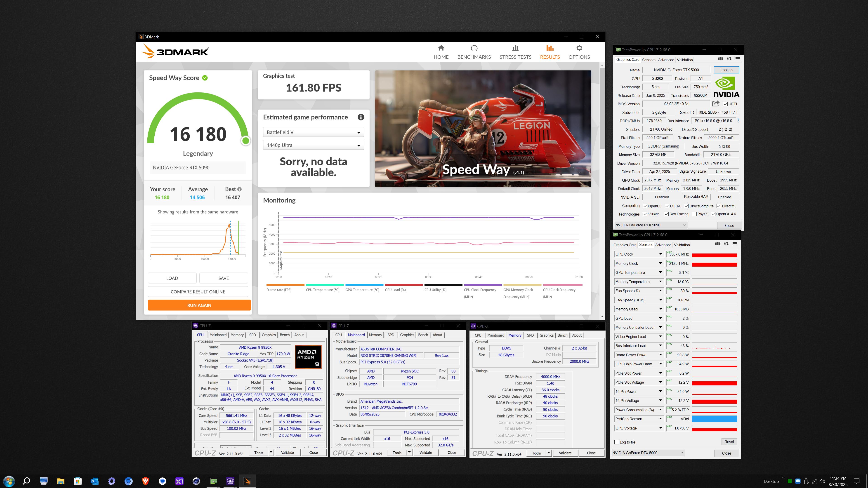Click the info icon beside Estimated game performance
The width and height of the screenshot is (868, 488).
click(x=361, y=117)
